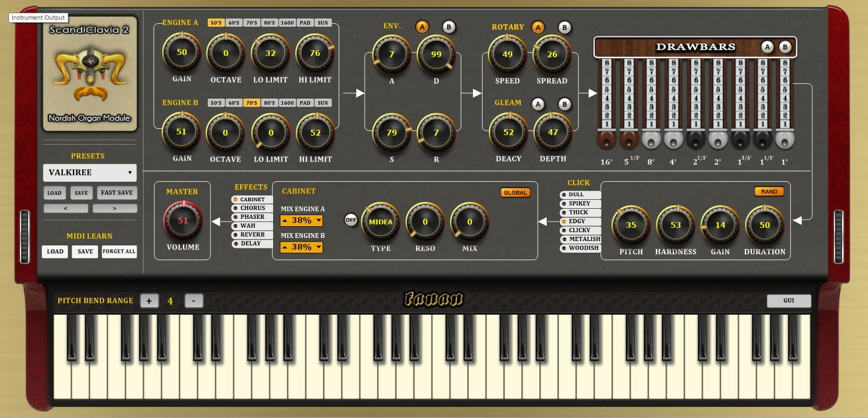Viewport: 868px width, 418px height.
Task: Open the Mix Engine A percentage dropdown
Action: [301, 220]
